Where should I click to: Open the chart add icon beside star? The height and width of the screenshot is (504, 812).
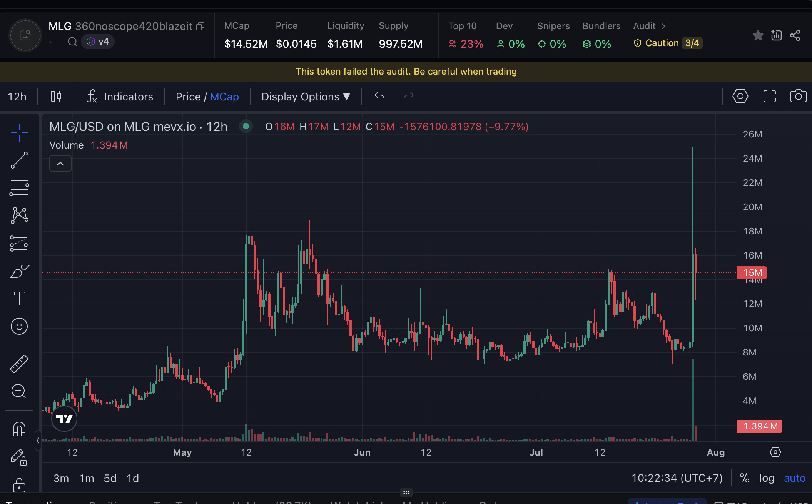pyautogui.click(x=776, y=35)
